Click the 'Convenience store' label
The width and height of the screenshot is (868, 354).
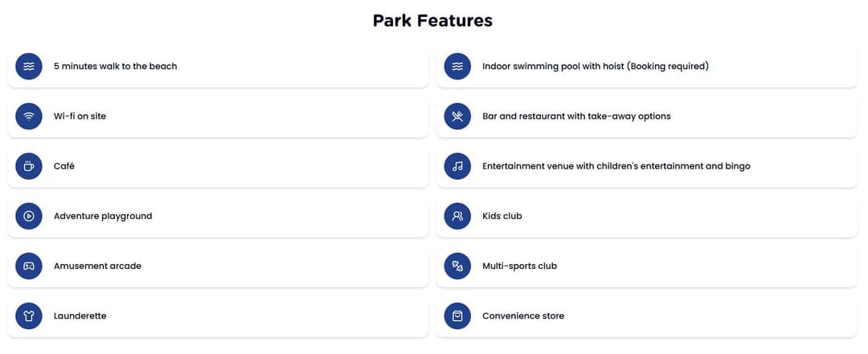pos(523,315)
